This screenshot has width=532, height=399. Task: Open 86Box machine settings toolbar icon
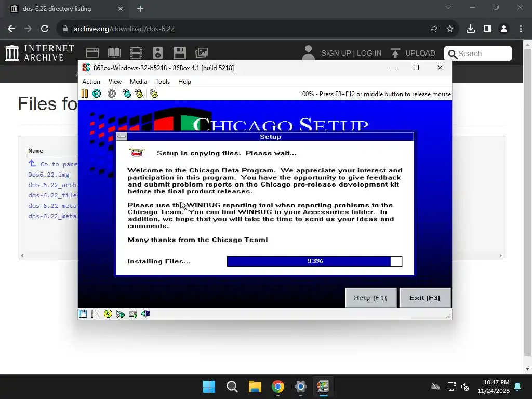(x=154, y=94)
